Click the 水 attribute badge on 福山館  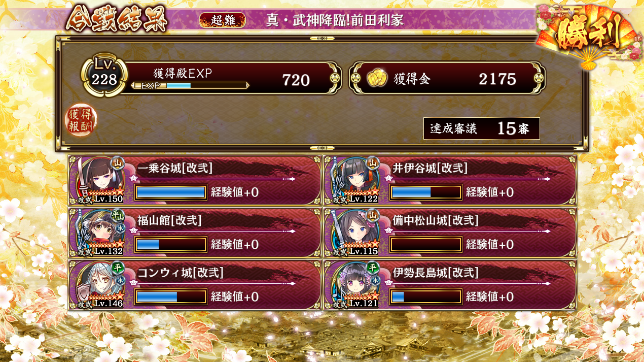pyautogui.click(x=121, y=228)
